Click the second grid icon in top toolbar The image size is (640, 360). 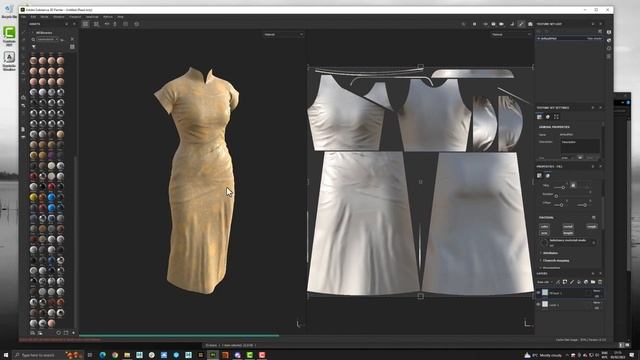[96, 24]
